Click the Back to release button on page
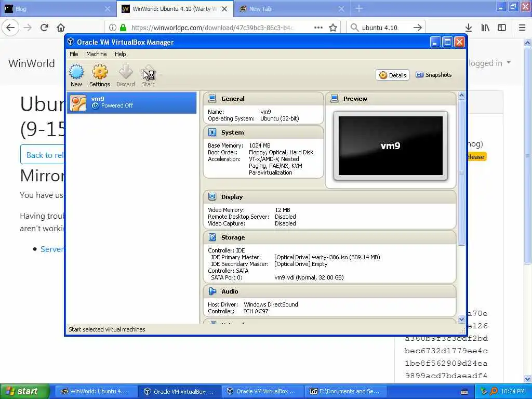 43,155
